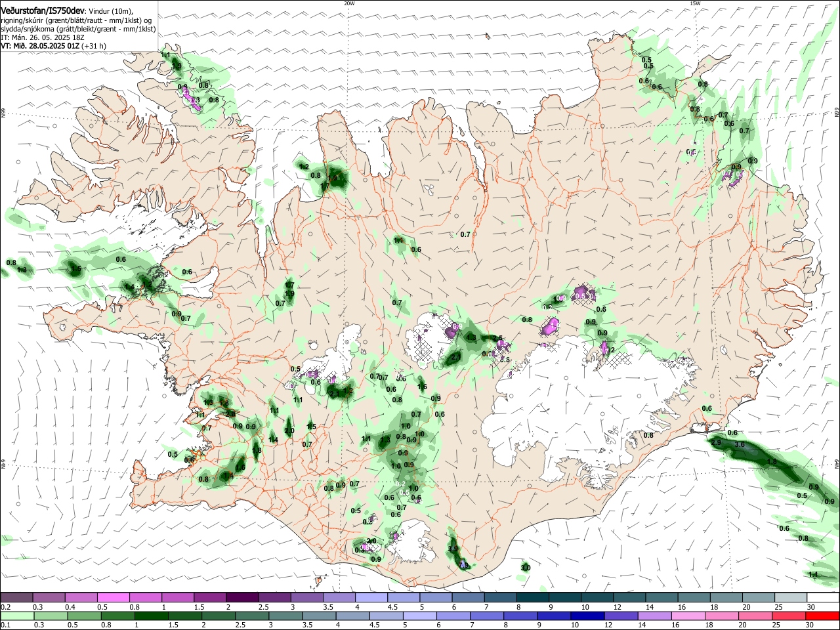Click the 0.3–0.4 purple snow legend swatch
The width and height of the screenshot is (840, 630).
tap(49, 598)
